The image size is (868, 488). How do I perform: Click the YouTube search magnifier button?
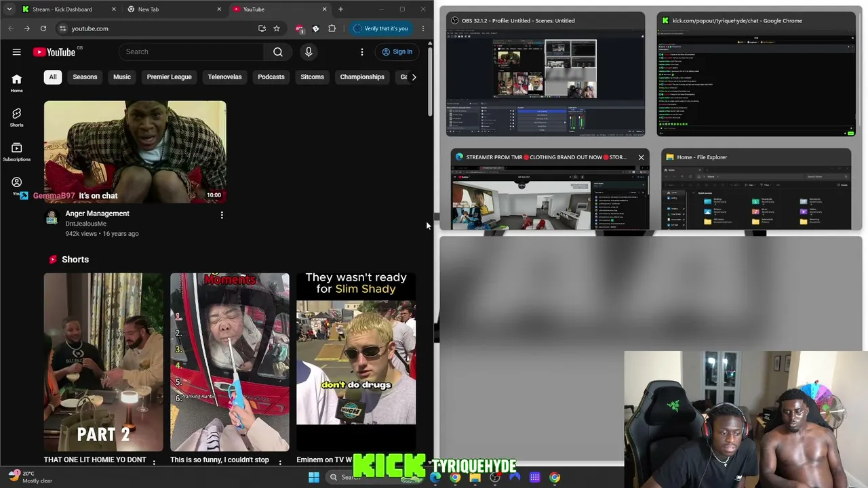[x=278, y=52]
